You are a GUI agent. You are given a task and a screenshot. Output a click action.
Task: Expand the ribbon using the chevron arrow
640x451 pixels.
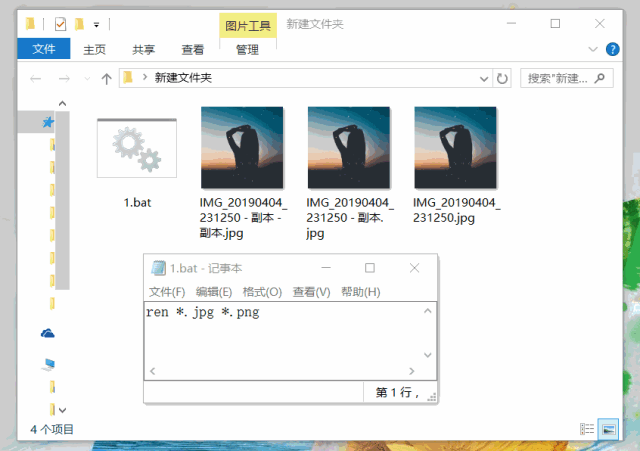click(x=593, y=49)
